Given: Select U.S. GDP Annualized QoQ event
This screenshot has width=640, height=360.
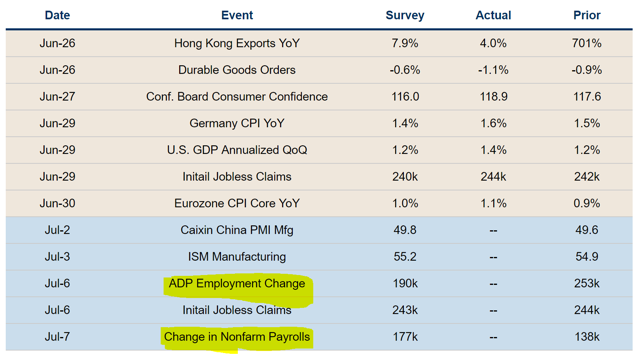Looking at the screenshot, I should [x=237, y=150].
